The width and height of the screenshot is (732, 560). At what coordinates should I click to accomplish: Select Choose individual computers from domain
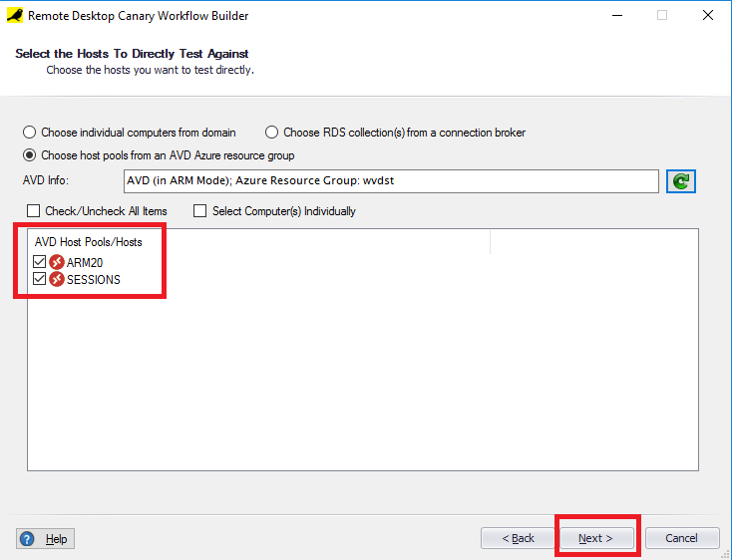pos(29,132)
